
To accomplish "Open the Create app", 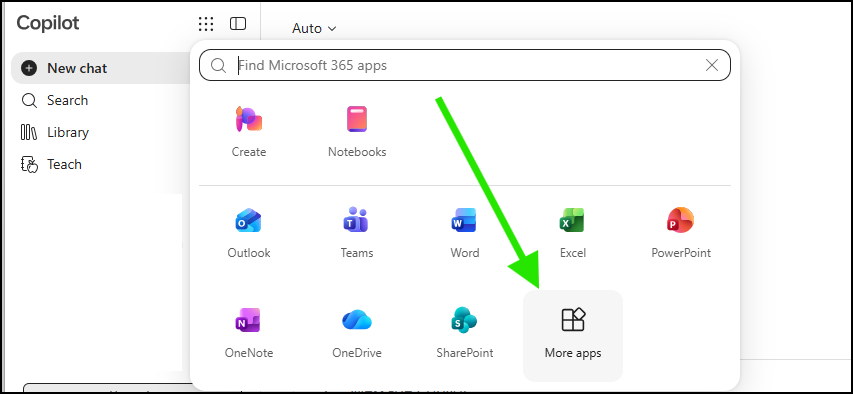I will point(249,132).
